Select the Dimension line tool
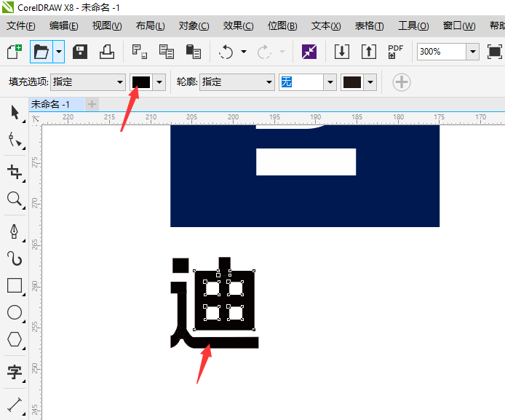 (x=15, y=405)
